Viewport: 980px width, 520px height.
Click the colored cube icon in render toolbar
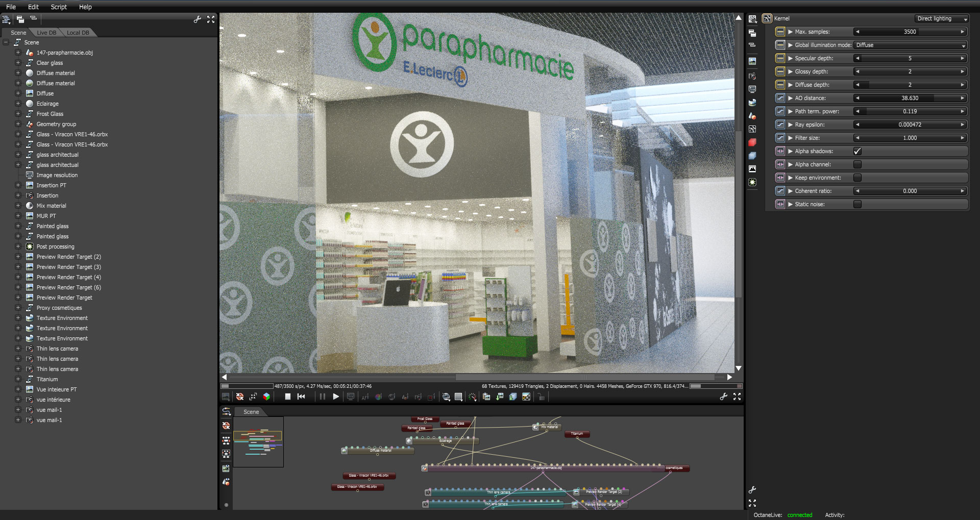click(266, 397)
